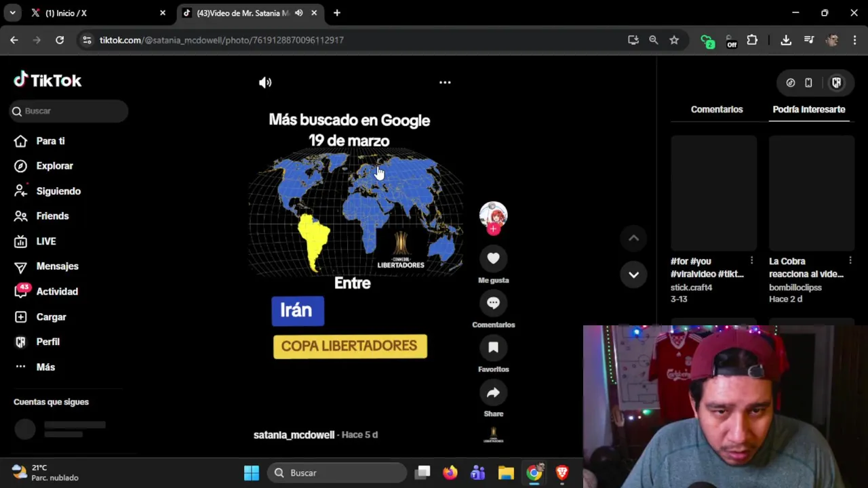Close the Inicio / X browser tab

163,13
